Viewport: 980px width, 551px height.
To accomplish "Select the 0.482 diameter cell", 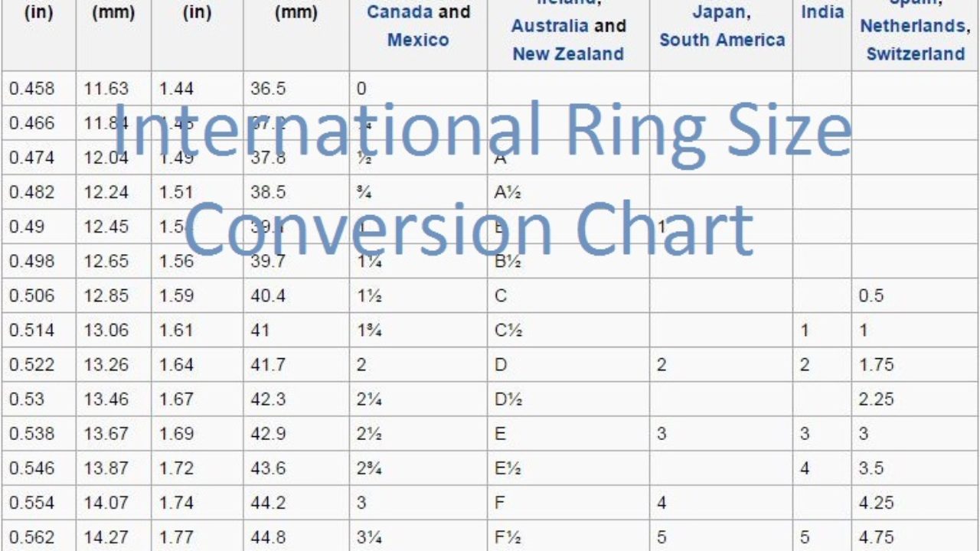I will point(39,192).
